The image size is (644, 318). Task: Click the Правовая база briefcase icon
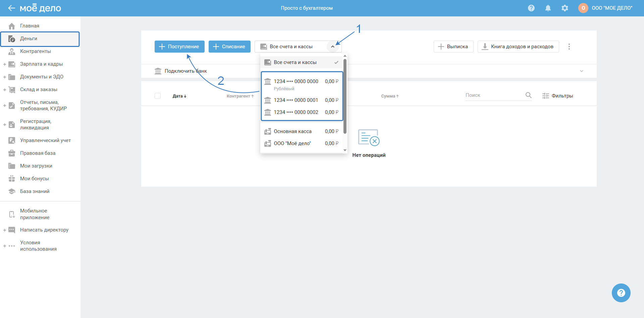[12, 153]
